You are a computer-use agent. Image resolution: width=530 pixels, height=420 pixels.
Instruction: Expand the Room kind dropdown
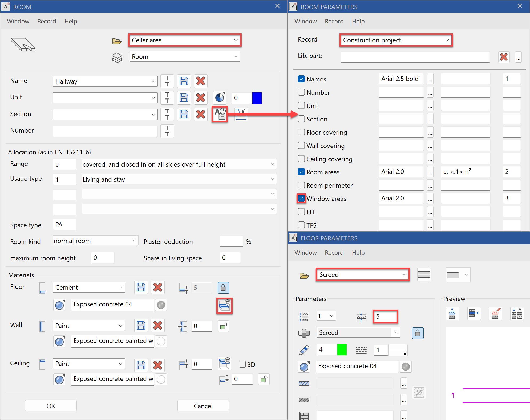[134, 241]
